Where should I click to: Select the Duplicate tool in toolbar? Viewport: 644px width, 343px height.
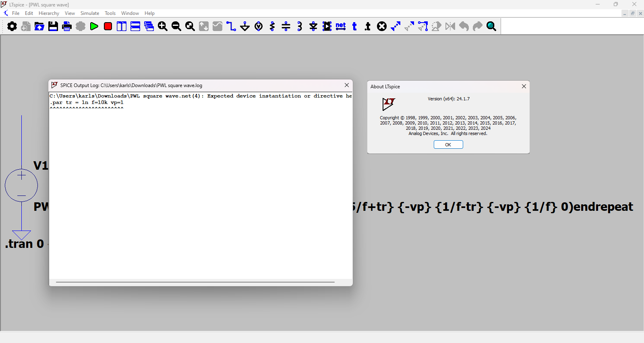(x=396, y=26)
